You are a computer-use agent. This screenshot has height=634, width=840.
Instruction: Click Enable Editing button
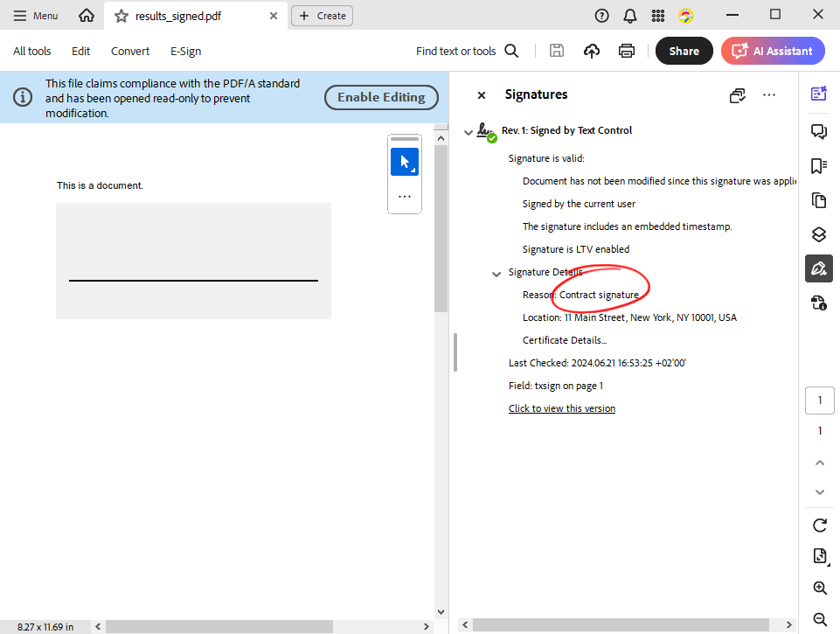[381, 97]
